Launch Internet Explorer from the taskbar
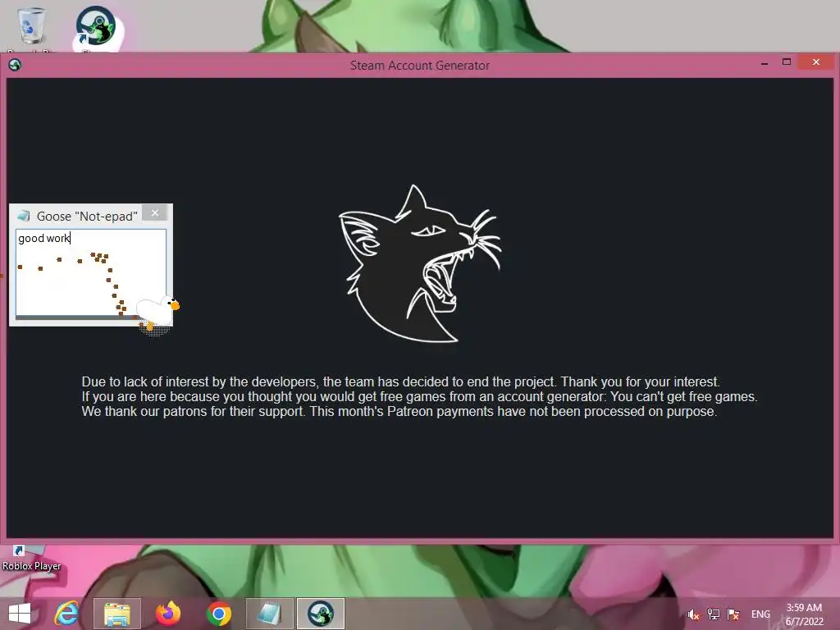Image resolution: width=840 pixels, height=630 pixels. [x=67, y=614]
